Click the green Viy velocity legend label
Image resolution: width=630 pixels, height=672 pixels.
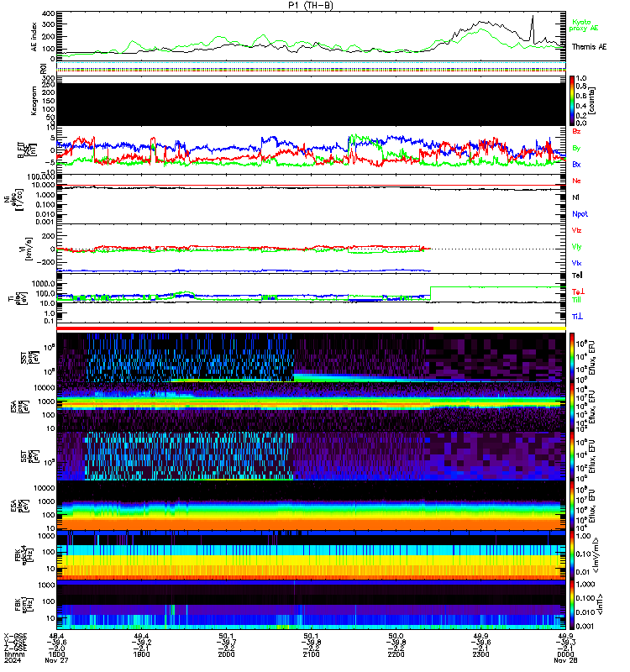pyautogui.click(x=576, y=247)
